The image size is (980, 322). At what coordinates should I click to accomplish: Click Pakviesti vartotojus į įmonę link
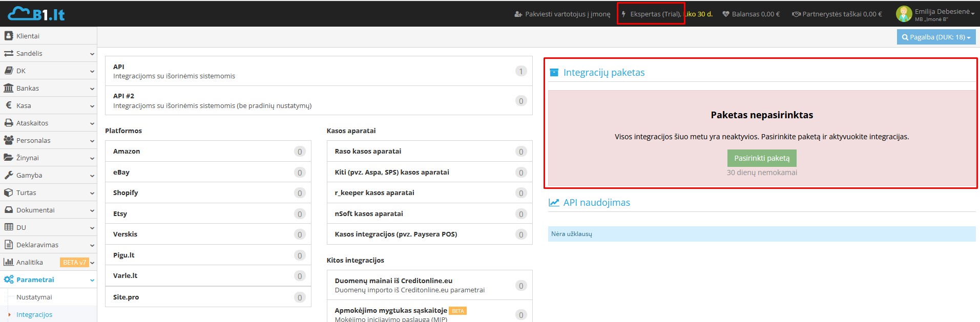pos(562,14)
